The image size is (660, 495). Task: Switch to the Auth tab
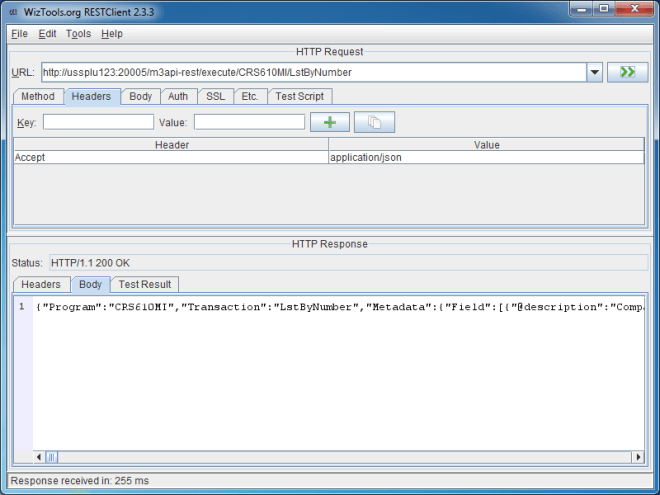(178, 97)
